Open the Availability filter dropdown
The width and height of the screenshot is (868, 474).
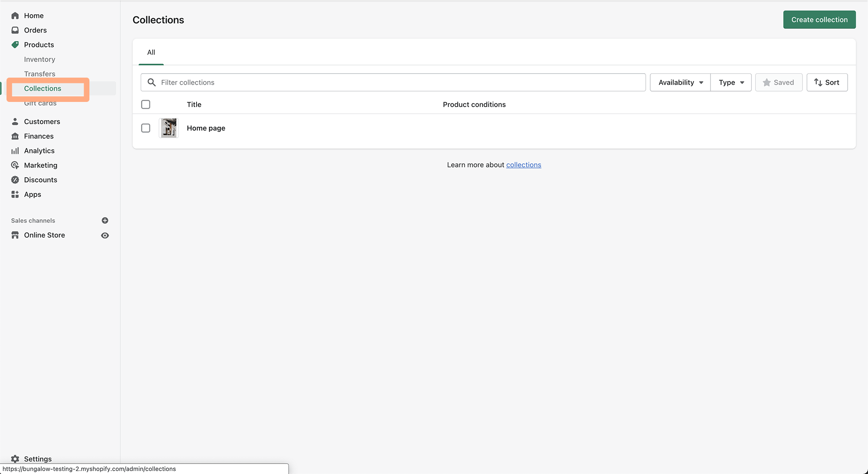point(680,82)
